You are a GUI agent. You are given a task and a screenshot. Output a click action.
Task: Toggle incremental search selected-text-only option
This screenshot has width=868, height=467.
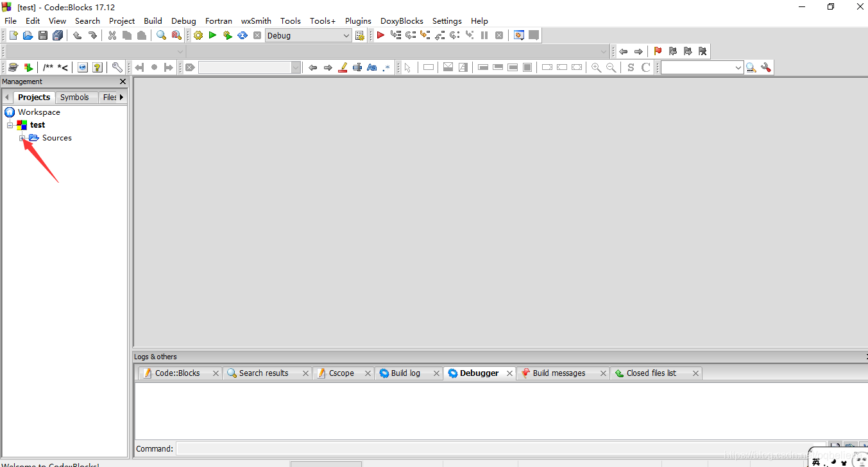tap(357, 67)
